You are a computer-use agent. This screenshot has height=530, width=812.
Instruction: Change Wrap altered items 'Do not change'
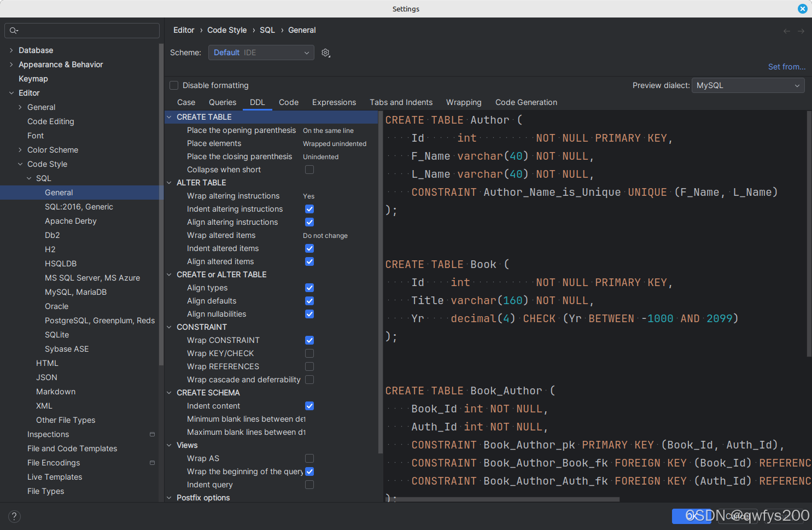tap(325, 236)
